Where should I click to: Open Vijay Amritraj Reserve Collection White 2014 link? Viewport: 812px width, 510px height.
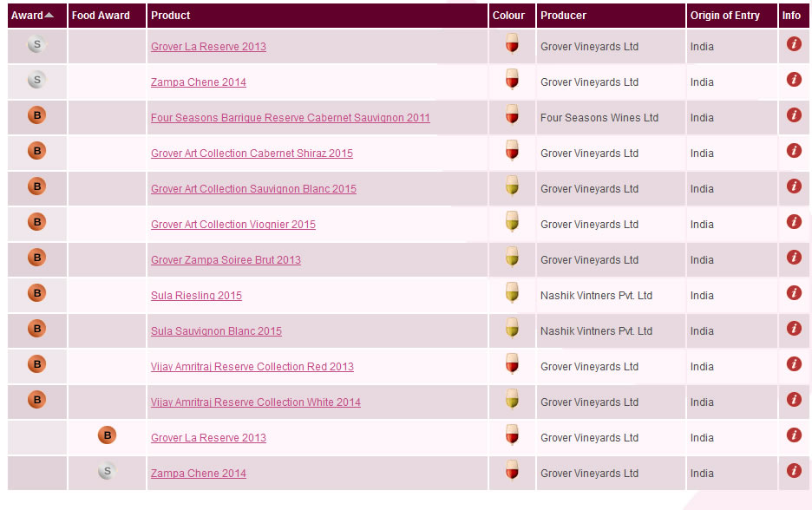coord(255,402)
